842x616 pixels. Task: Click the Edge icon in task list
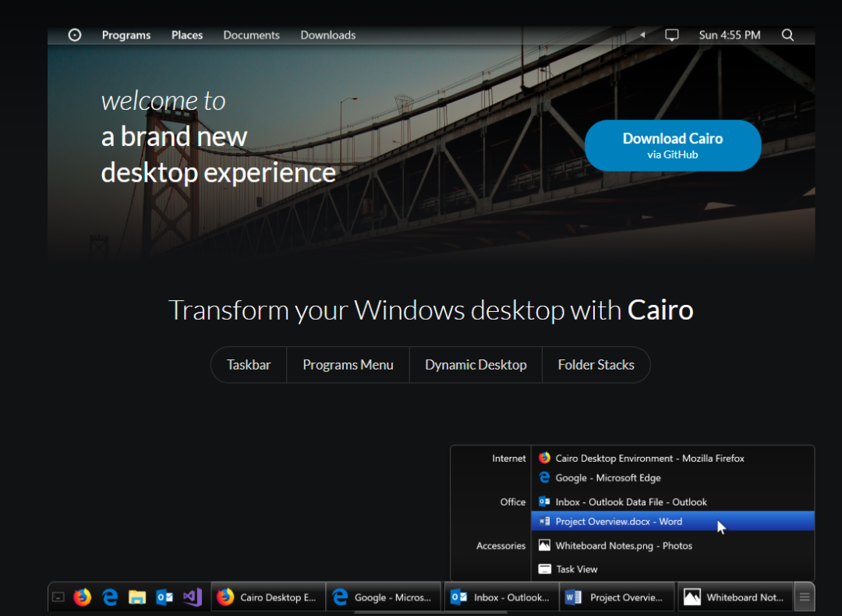pos(544,477)
